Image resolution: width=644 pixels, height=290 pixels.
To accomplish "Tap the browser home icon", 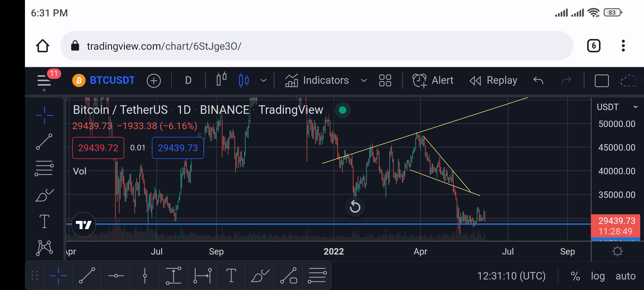I will [x=43, y=46].
